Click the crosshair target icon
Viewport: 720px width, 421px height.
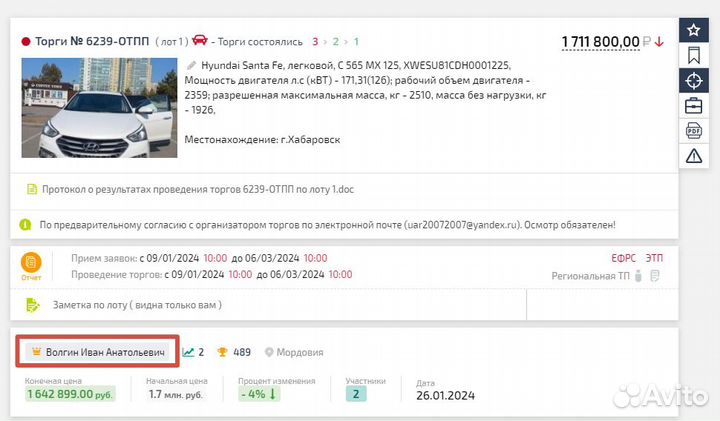pos(693,81)
